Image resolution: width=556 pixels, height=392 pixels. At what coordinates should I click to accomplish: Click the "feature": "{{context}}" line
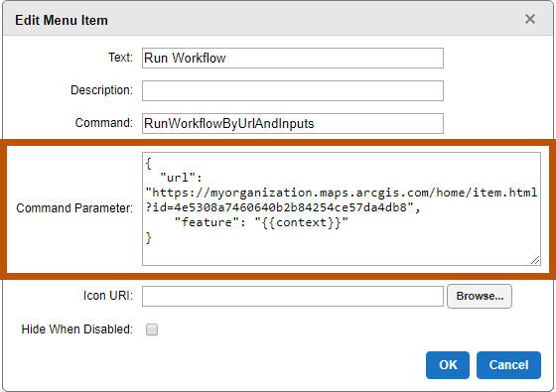click(x=261, y=222)
